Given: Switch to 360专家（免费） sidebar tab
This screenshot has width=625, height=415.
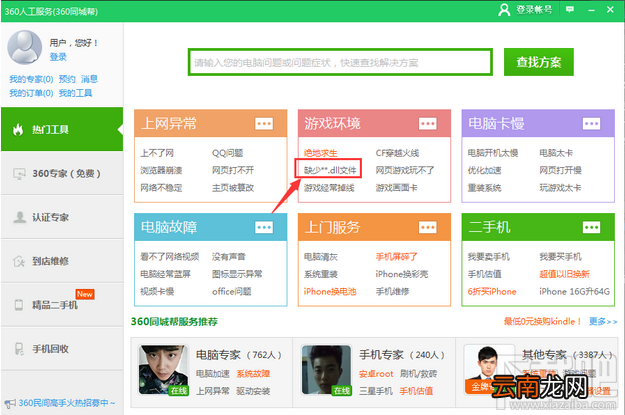Looking at the screenshot, I should (x=62, y=173).
